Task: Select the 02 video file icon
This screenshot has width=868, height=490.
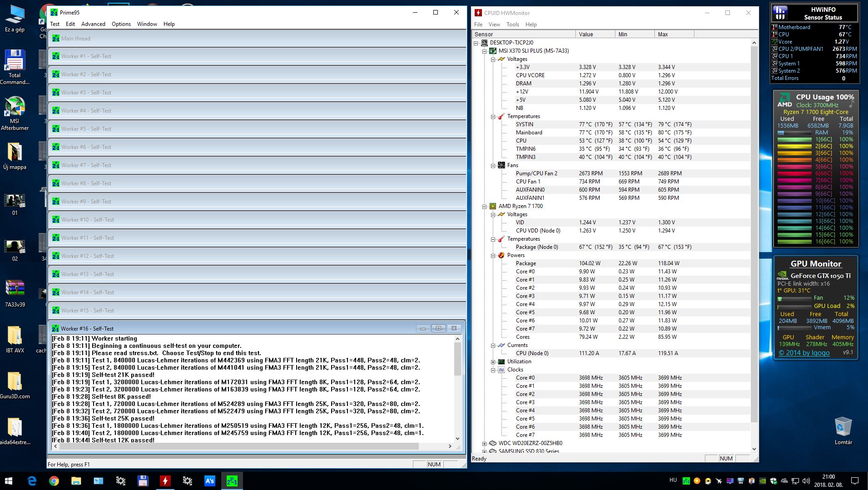Action: (15, 250)
